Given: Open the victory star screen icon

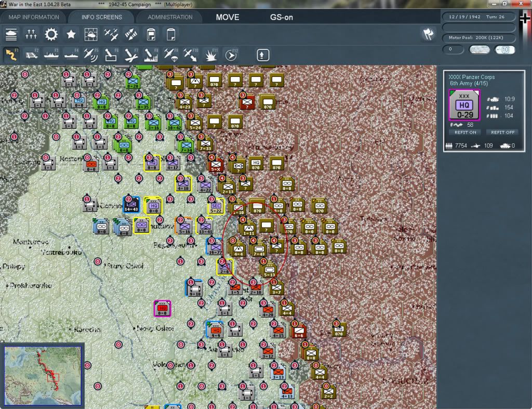Looking at the screenshot, I should pos(71,34).
